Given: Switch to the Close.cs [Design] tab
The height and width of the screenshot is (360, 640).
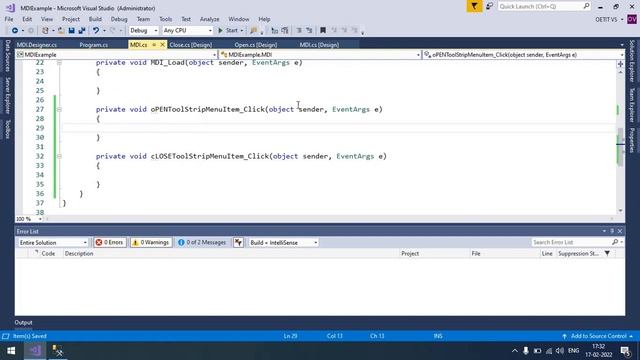Looking at the screenshot, I should [190, 45].
